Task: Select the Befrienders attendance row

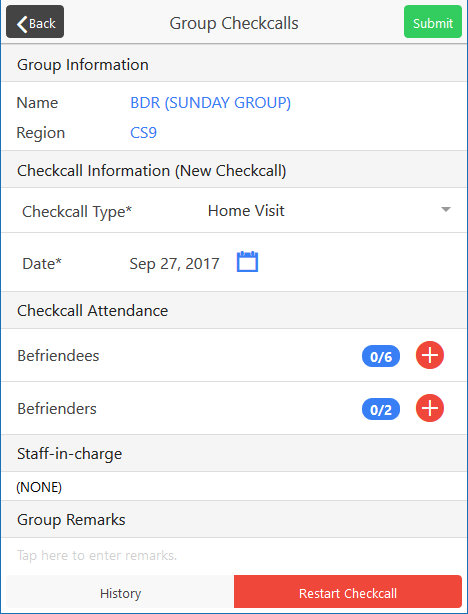Action: (x=234, y=408)
